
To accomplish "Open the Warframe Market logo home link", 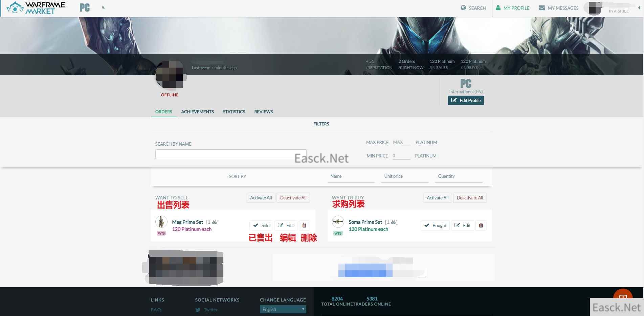I will (36, 8).
